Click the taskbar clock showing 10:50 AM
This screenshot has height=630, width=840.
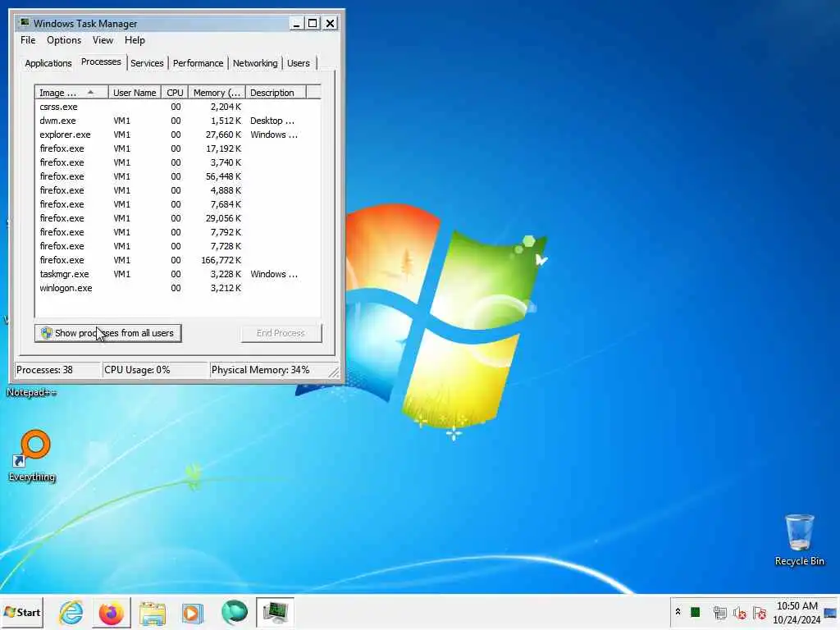click(x=796, y=612)
